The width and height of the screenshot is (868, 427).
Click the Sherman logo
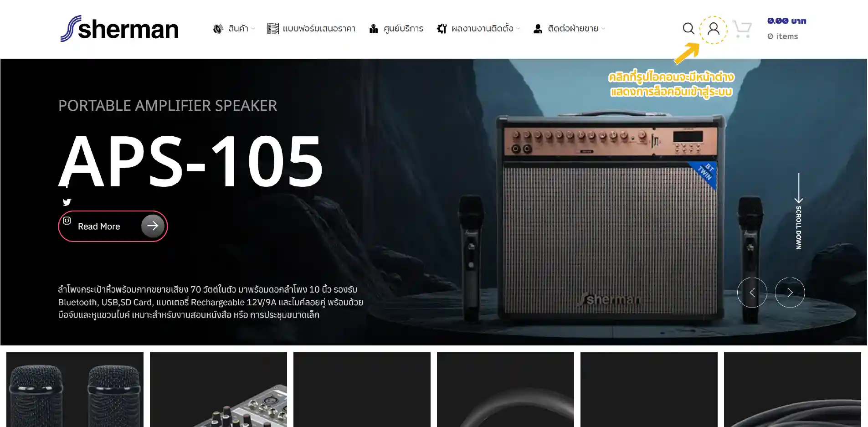click(119, 29)
